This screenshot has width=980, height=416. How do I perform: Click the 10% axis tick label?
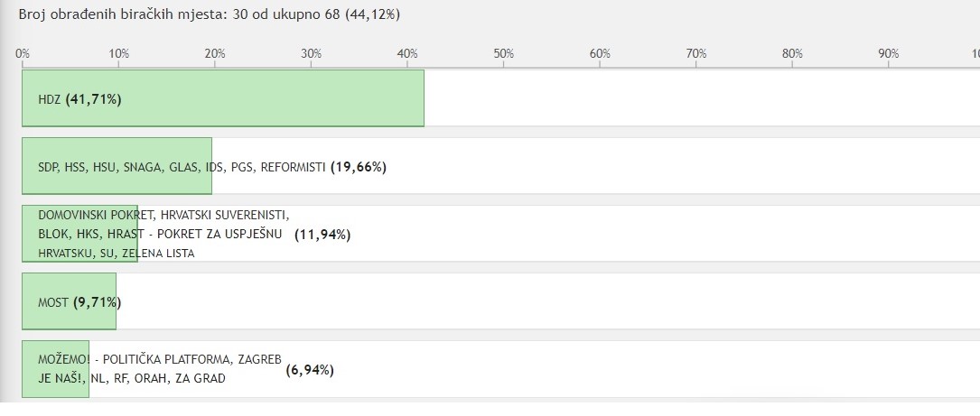[118, 54]
